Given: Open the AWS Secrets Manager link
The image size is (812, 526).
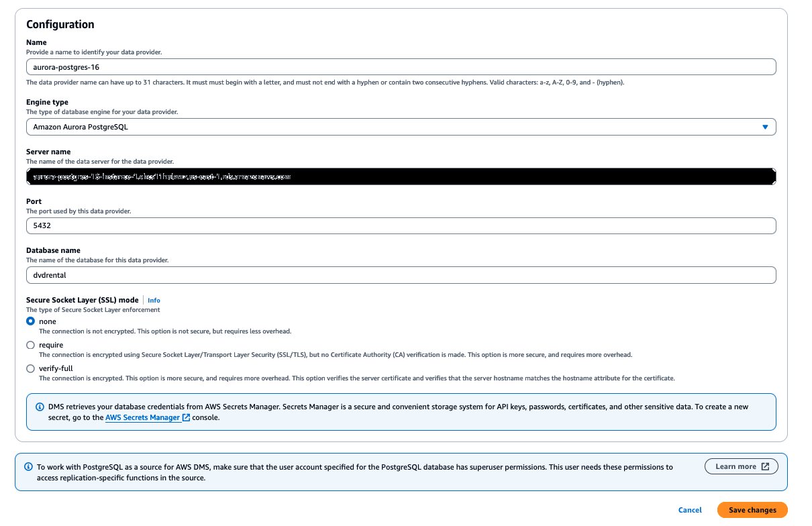Looking at the screenshot, I should tap(142, 417).
